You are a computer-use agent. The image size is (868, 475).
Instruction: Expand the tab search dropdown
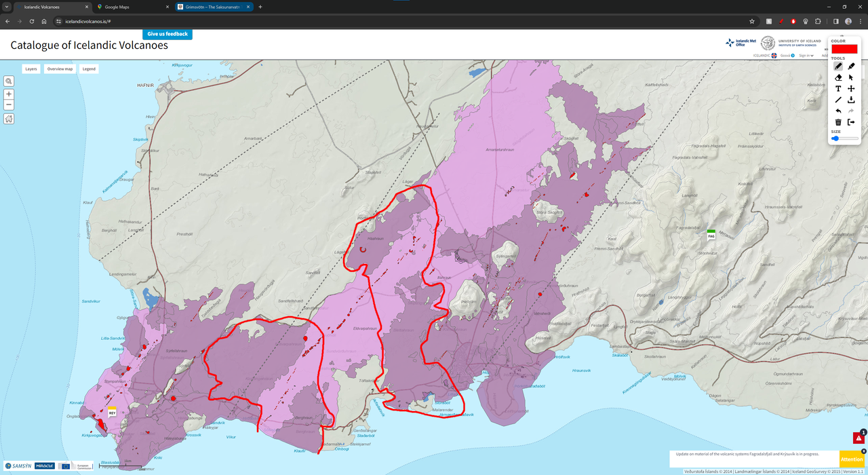6,7
